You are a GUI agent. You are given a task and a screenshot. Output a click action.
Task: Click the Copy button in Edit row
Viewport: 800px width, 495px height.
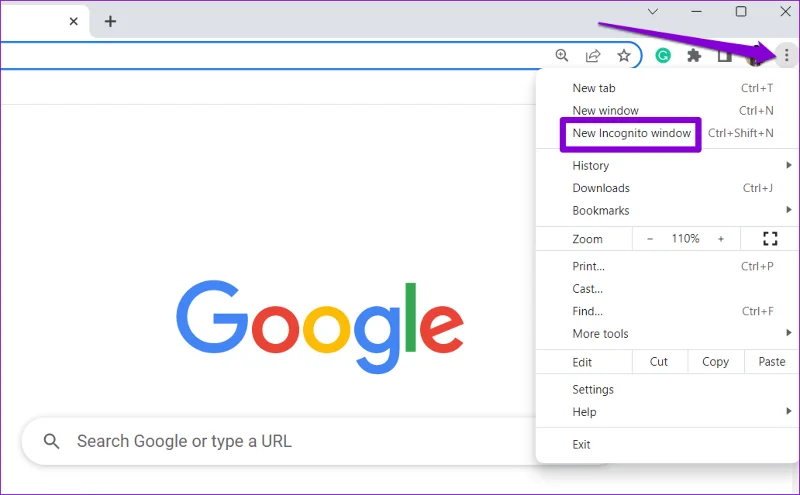coord(715,362)
